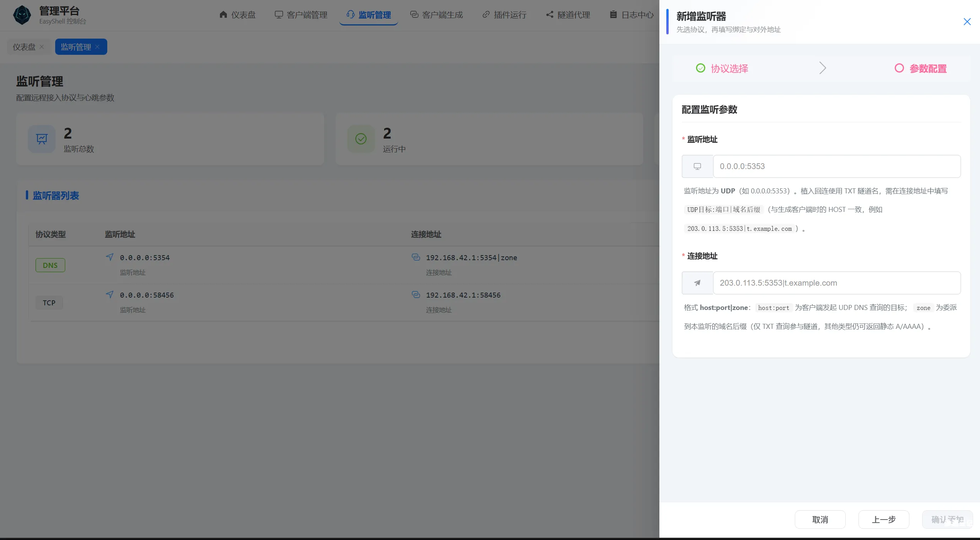The image size is (980, 540).
Task: Select 192.168.42.1:58456 connection address
Action: [463, 295]
